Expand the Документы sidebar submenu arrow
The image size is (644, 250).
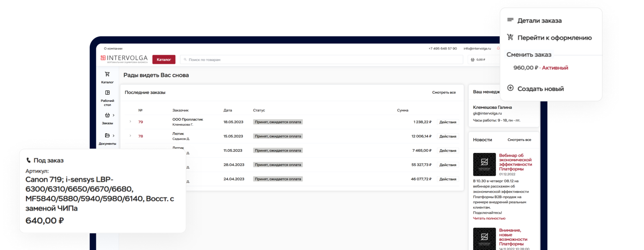coord(113,136)
